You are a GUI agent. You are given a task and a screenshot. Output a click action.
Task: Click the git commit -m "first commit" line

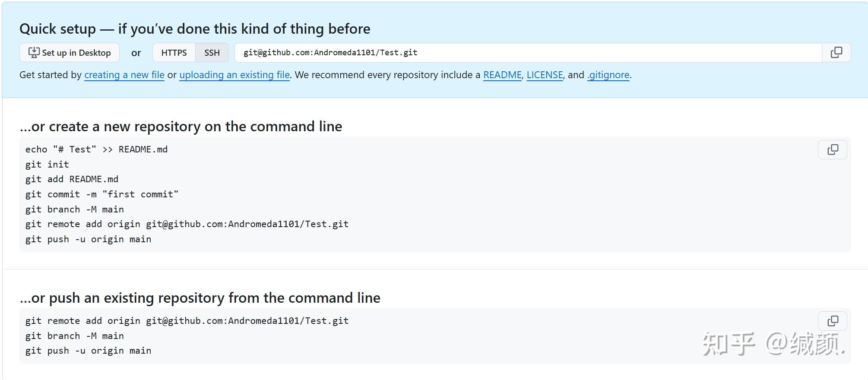pos(101,194)
